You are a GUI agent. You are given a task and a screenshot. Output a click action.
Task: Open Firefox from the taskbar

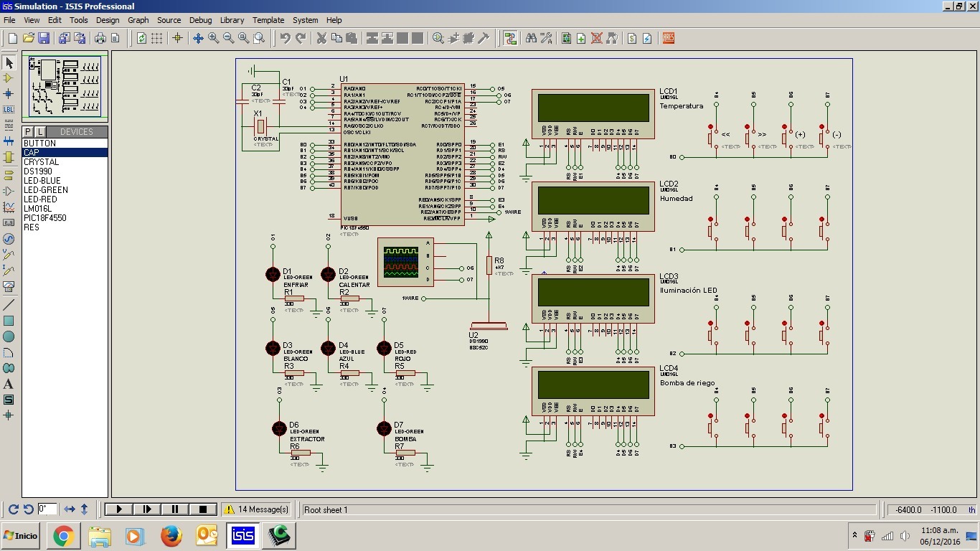pyautogui.click(x=171, y=536)
